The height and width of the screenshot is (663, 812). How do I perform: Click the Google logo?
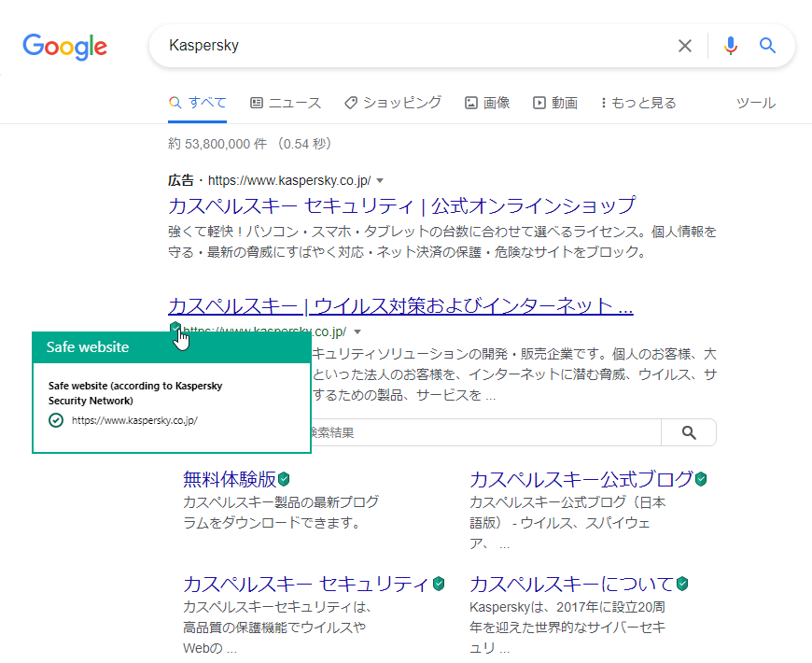[64, 47]
